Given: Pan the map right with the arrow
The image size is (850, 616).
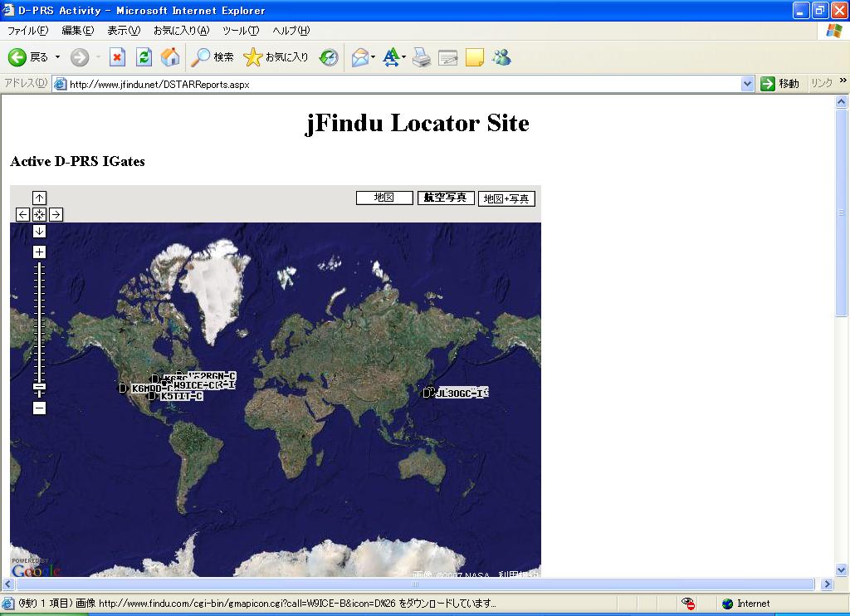Looking at the screenshot, I should [56, 215].
